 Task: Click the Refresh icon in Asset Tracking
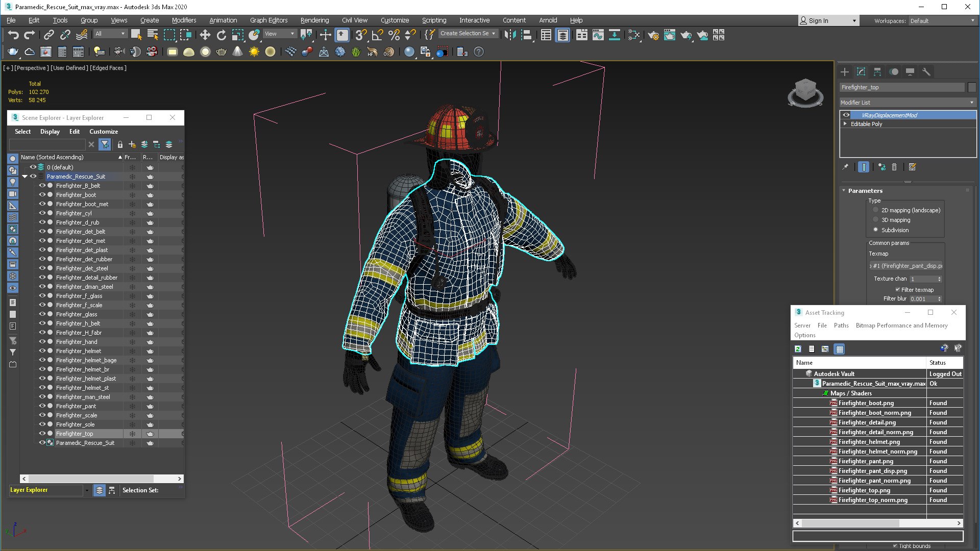798,349
